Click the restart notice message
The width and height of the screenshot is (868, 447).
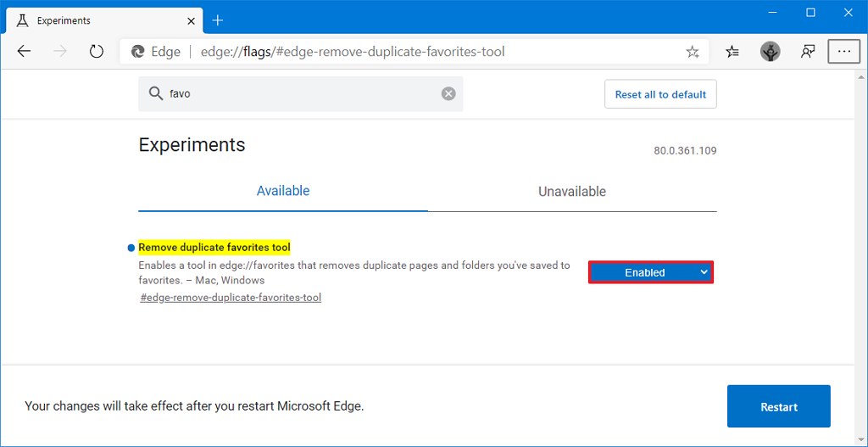pos(194,406)
